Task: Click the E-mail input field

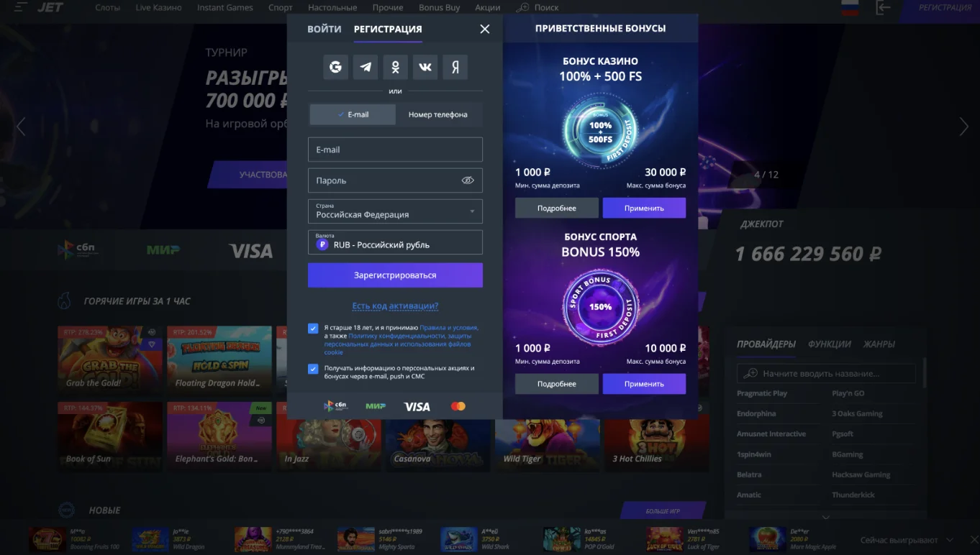Action: [395, 149]
